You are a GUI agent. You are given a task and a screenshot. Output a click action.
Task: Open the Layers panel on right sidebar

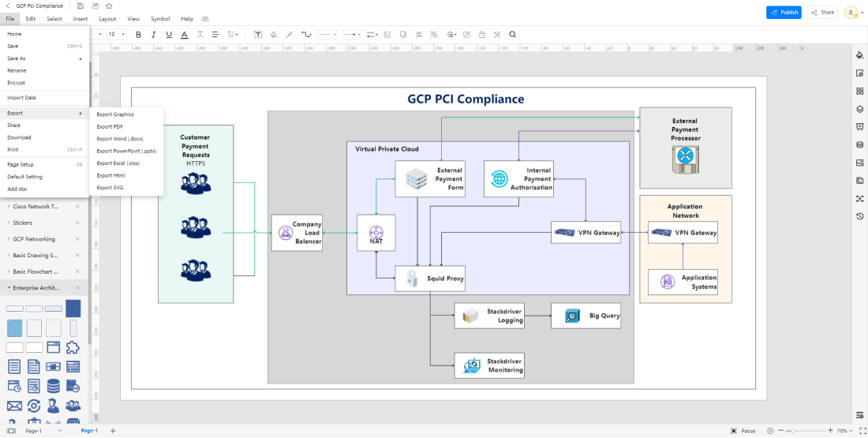[x=859, y=109]
